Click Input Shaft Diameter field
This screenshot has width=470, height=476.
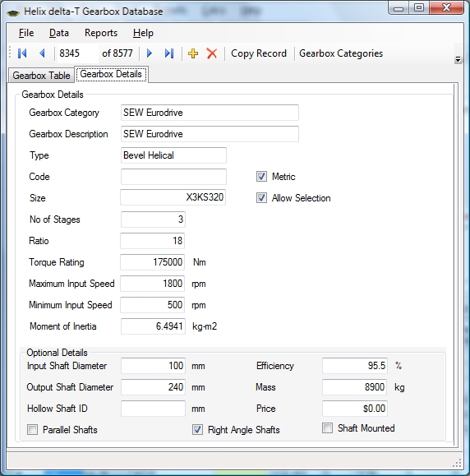(x=153, y=366)
